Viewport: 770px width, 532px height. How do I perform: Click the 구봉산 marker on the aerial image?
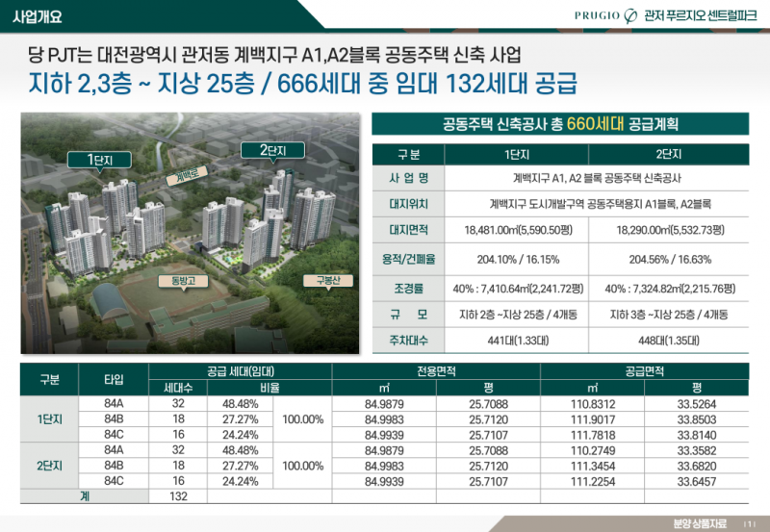(329, 280)
